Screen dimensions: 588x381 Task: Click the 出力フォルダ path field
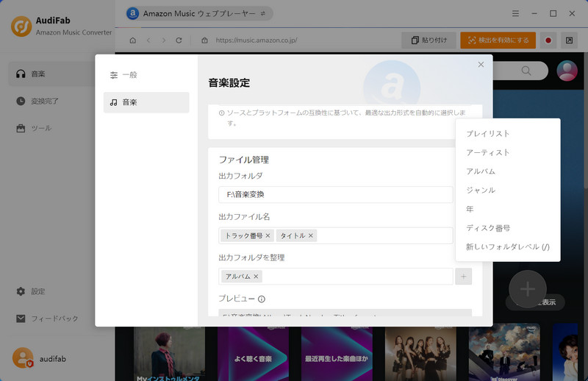coord(336,194)
